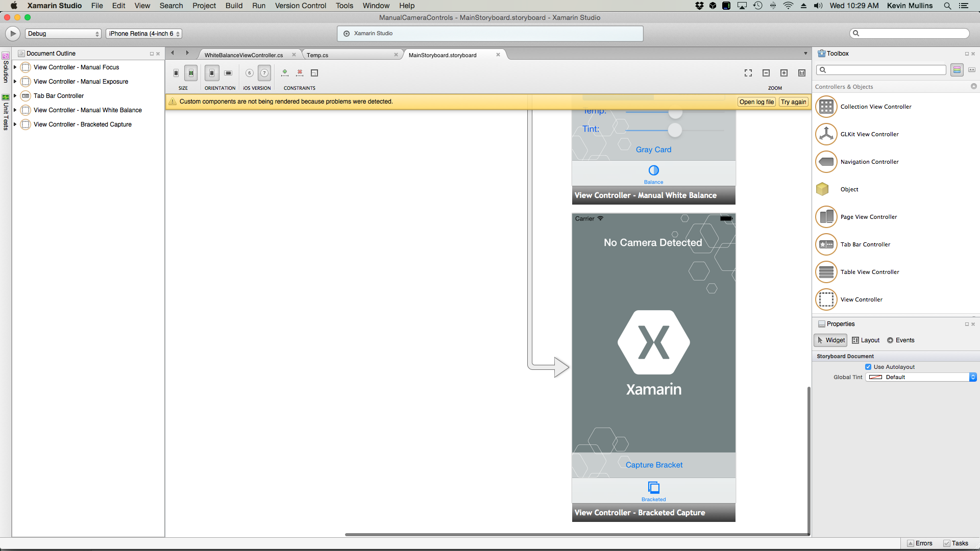Toggle the compact toolbox list view icon
Screen dimensions: 980x551
tap(972, 69)
